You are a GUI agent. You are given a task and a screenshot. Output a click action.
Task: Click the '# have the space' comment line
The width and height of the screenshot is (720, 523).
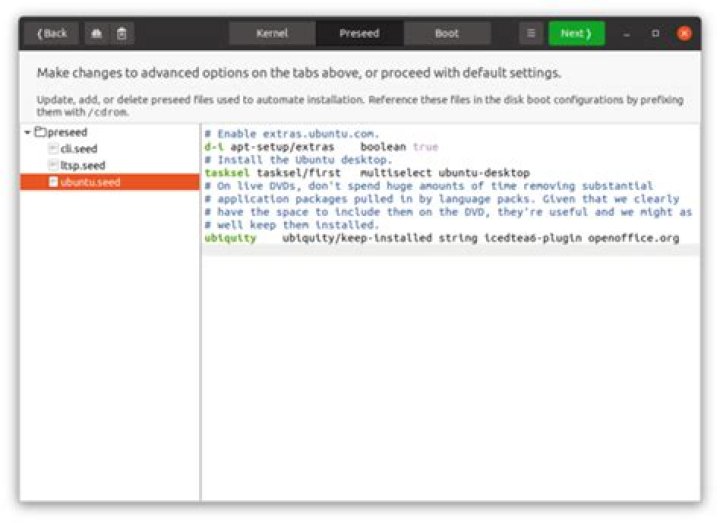point(448,212)
